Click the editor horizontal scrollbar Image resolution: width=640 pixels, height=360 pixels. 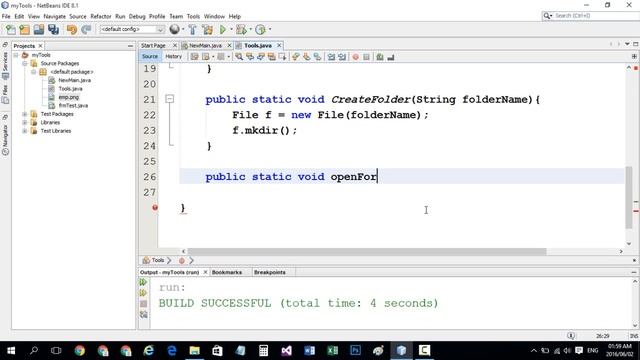367,251
